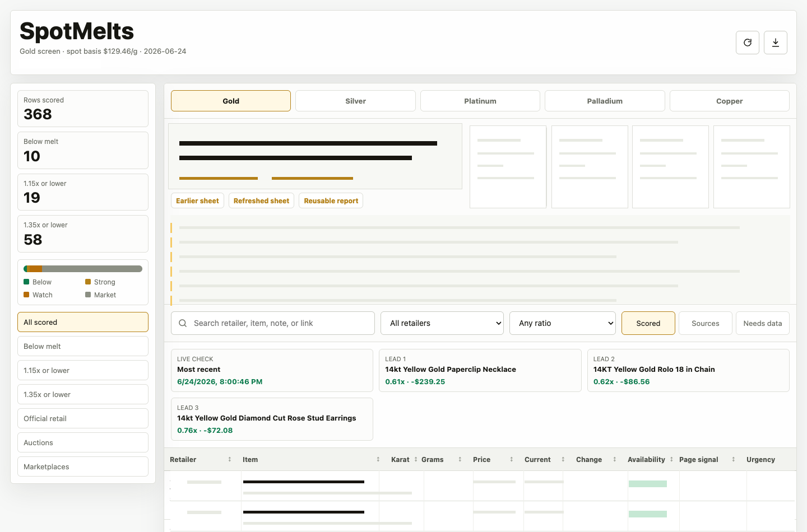Sort by Grams column arrows

(460, 459)
